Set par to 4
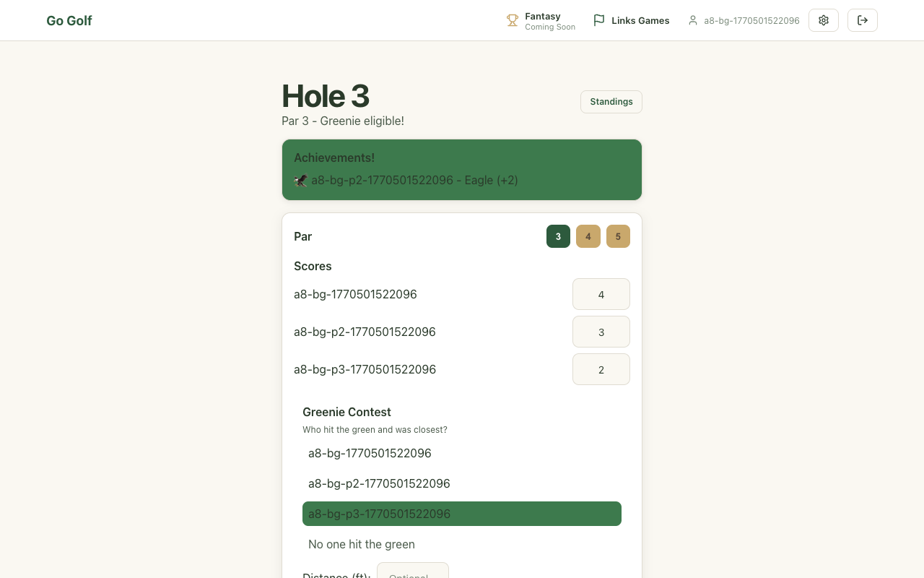The width and height of the screenshot is (924, 578). pyautogui.click(x=588, y=236)
